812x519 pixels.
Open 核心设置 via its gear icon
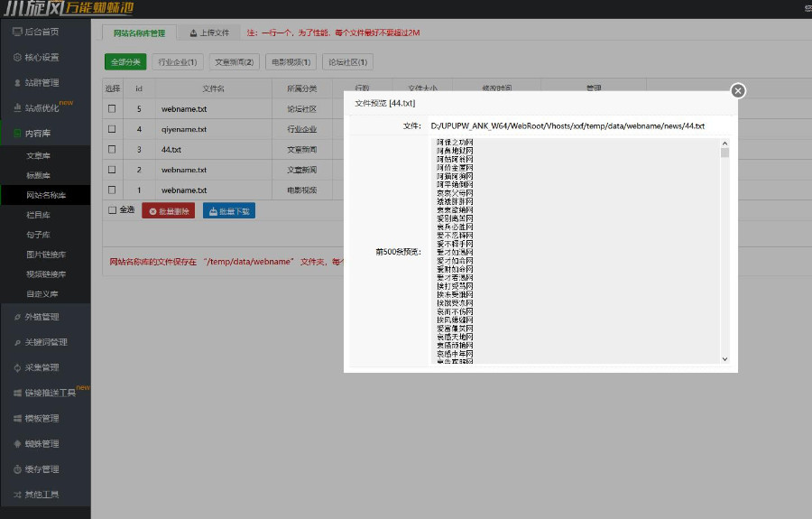17,57
